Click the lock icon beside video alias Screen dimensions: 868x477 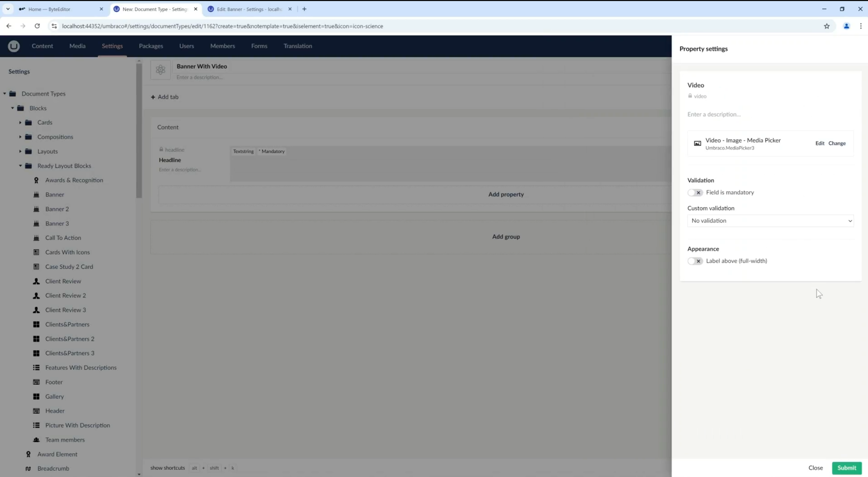(x=690, y=96)
